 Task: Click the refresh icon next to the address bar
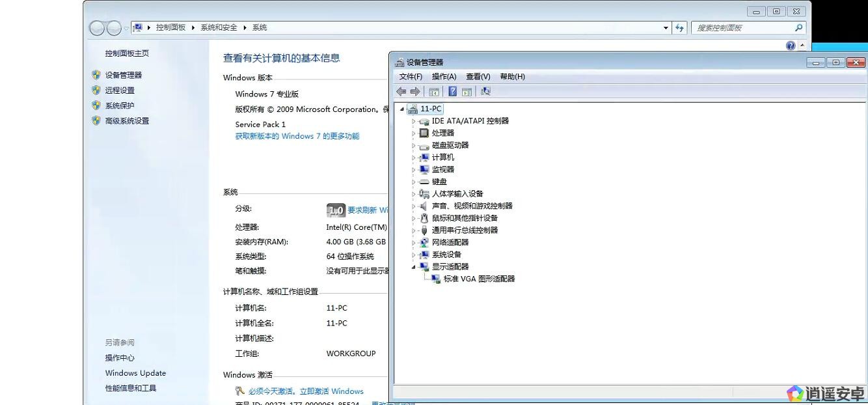click(x=680, y=27)
